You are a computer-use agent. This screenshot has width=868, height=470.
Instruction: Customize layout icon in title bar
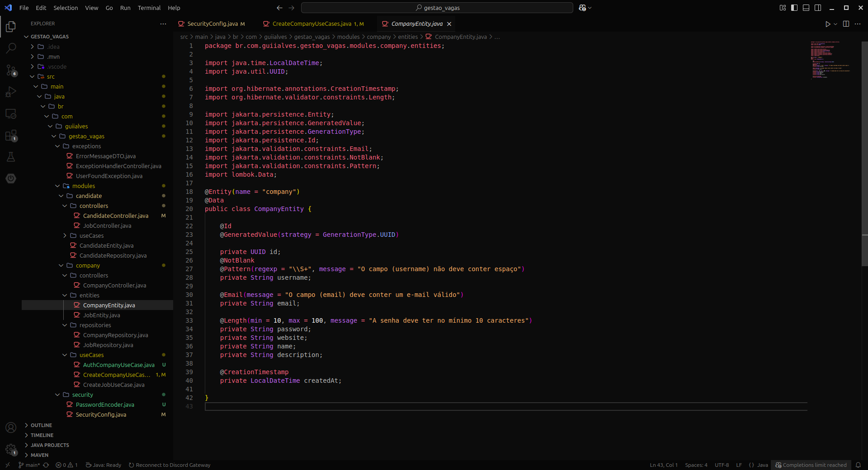(783, 8)
